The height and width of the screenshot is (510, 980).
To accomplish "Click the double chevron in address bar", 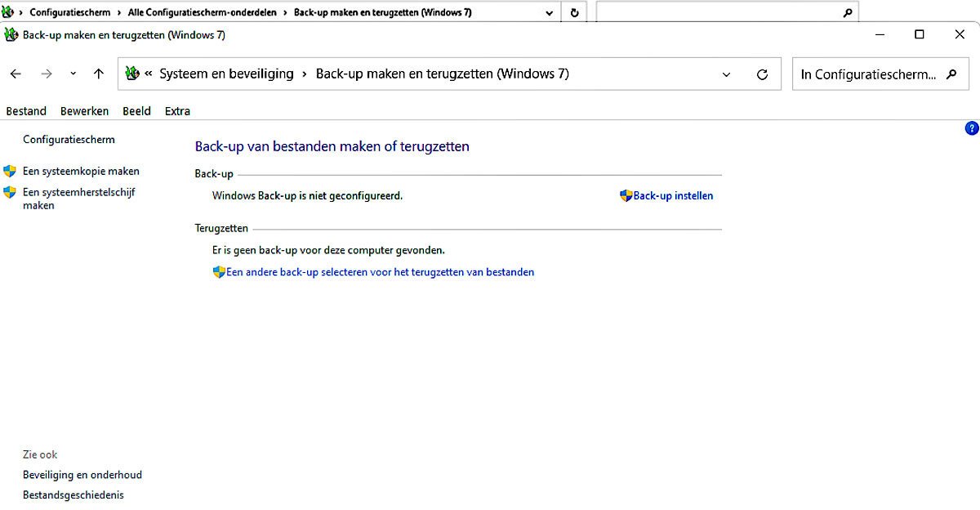I will (x=149, y=74).
